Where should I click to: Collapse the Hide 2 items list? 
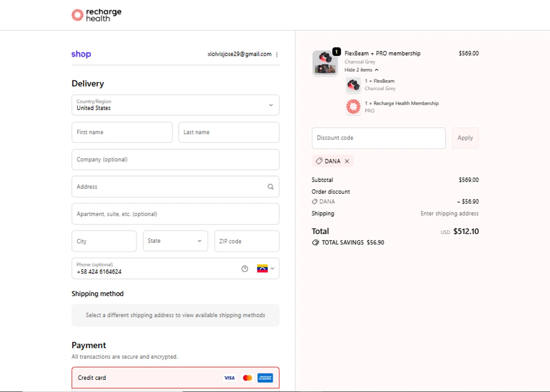(362, 70)
